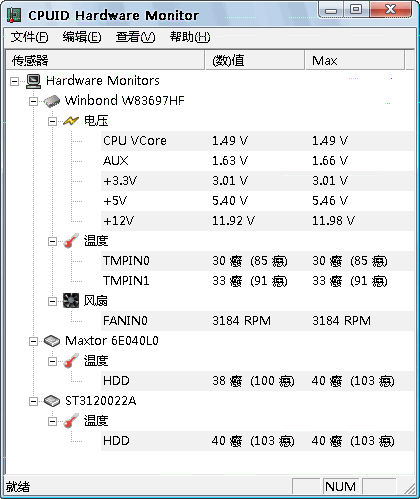
Task: Select the HDD row under ST3120022A
Action: tap(257, 441)
